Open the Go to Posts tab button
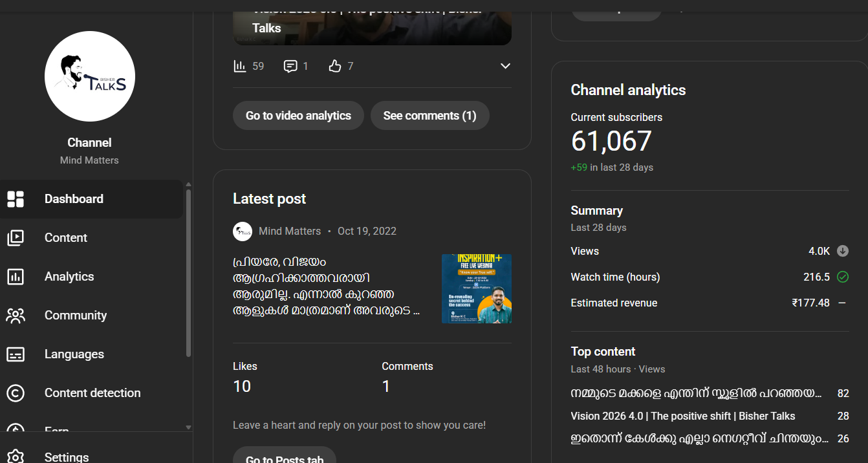This screenshot has width=868, height=463. [x=285, y=457]
